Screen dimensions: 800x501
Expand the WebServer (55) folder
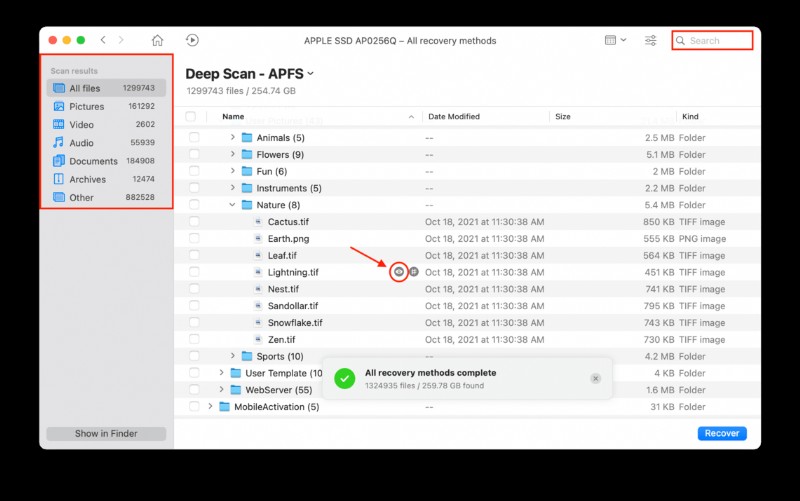coord(221,389)
